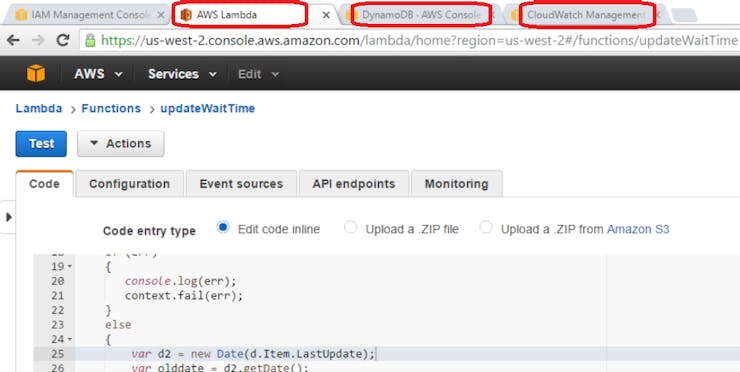Image resolution: width=740 pixels, height=372 pixels.
Task: Place cursor in var d2 = new Date line
Action: point(253,354)
